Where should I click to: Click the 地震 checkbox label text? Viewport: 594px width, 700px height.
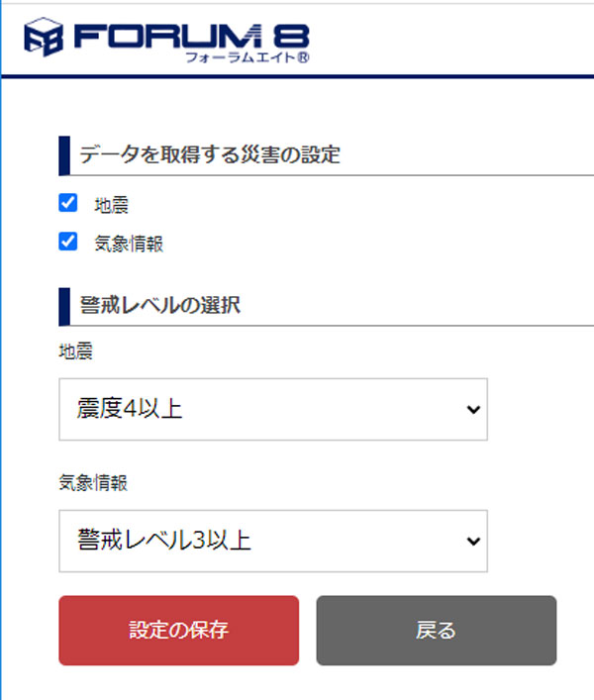[112, 205]
